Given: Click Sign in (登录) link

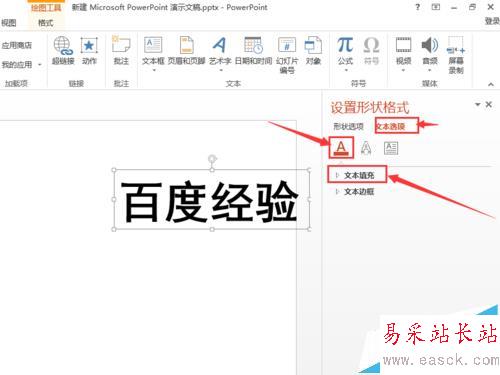Looking at the screenshot, I should click(492, 21).
